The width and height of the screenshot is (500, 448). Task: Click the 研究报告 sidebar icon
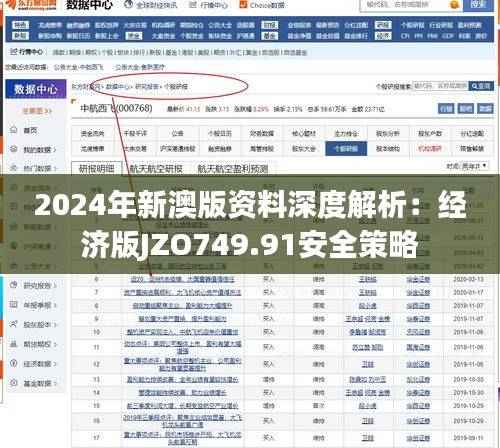[14, 285]
